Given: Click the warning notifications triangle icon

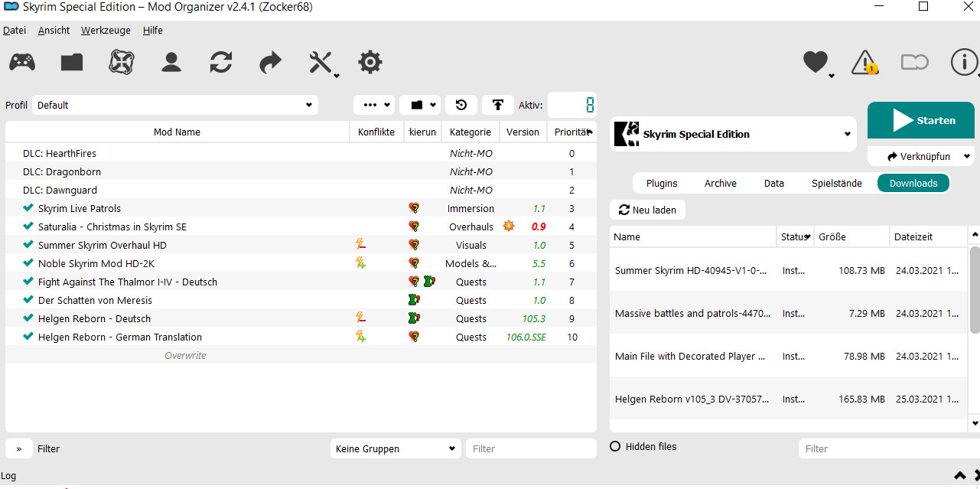Looking at the screenshot, I should click(x=864, y=62).
